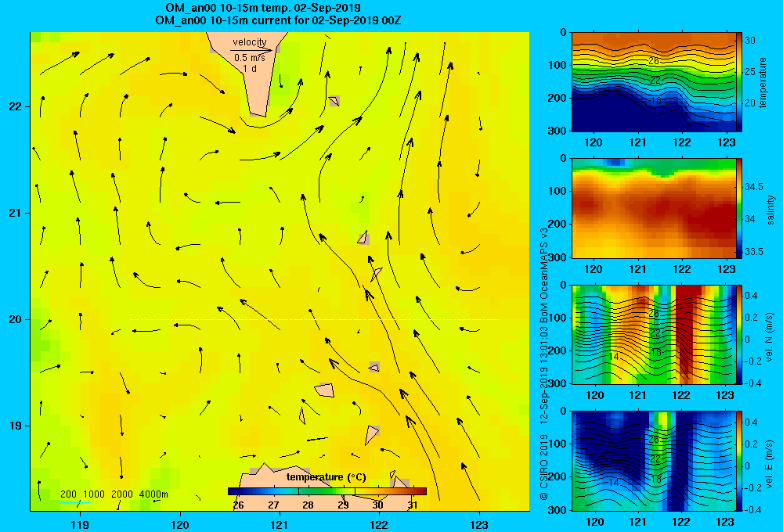Click the temperature section panel
Viewport: 783px width, 532px height.
pos(654,82)
